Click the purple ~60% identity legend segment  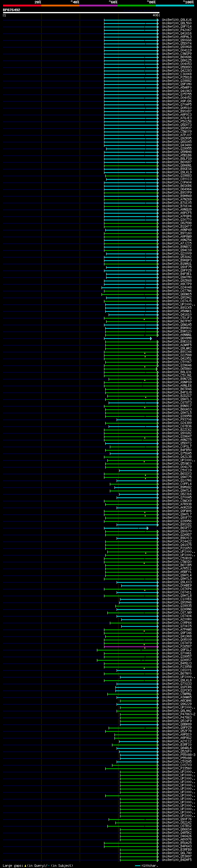99,6
